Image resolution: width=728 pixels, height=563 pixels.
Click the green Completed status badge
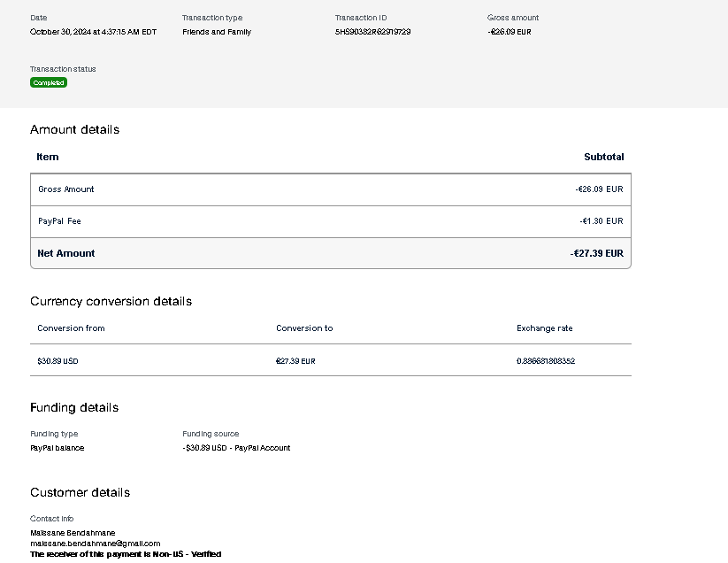click(49, 82)
